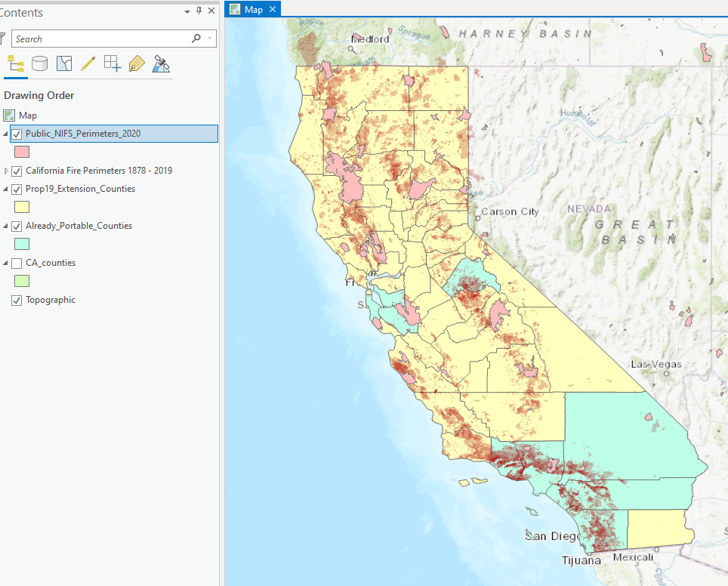
Task: Open List By Labeling tag icon
Action: click(137, 63)
